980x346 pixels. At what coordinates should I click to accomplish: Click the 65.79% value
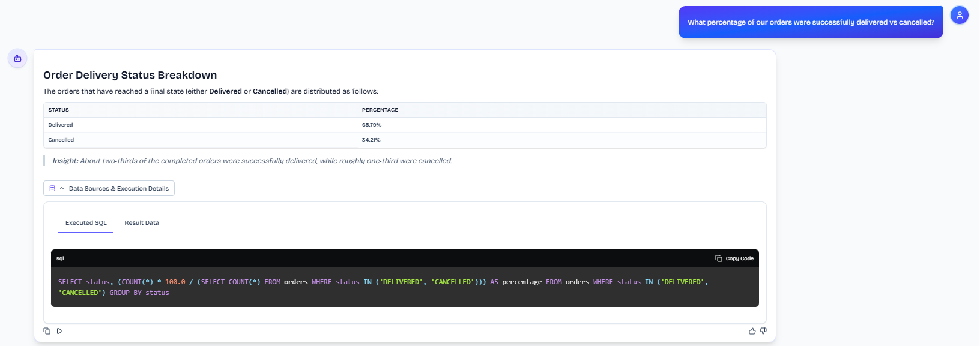coord(372,125)
